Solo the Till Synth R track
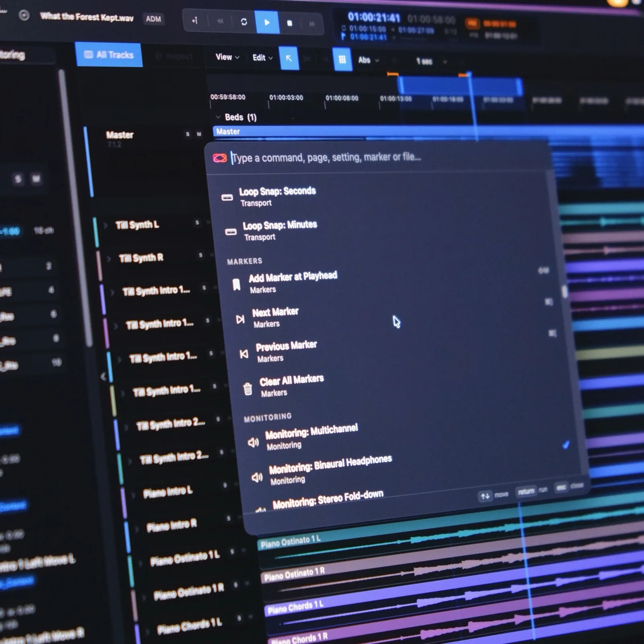Screen dimensions: 644x644 click(200, 255)
